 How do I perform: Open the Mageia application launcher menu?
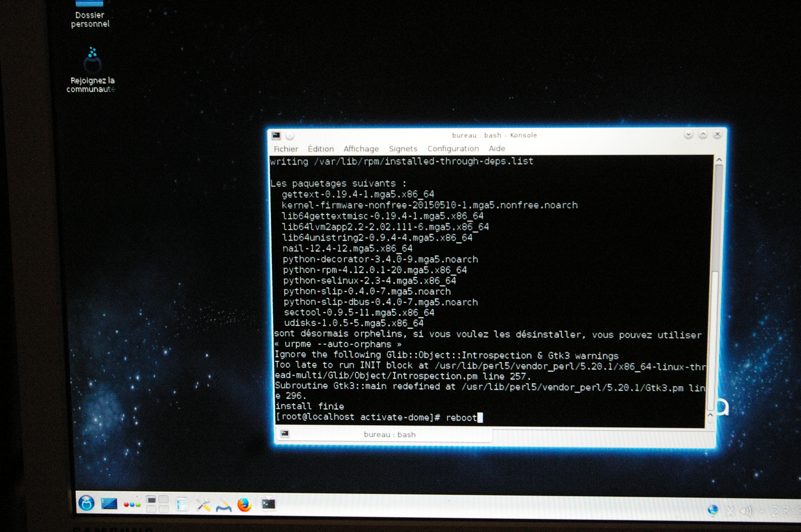tap(86, 503)
